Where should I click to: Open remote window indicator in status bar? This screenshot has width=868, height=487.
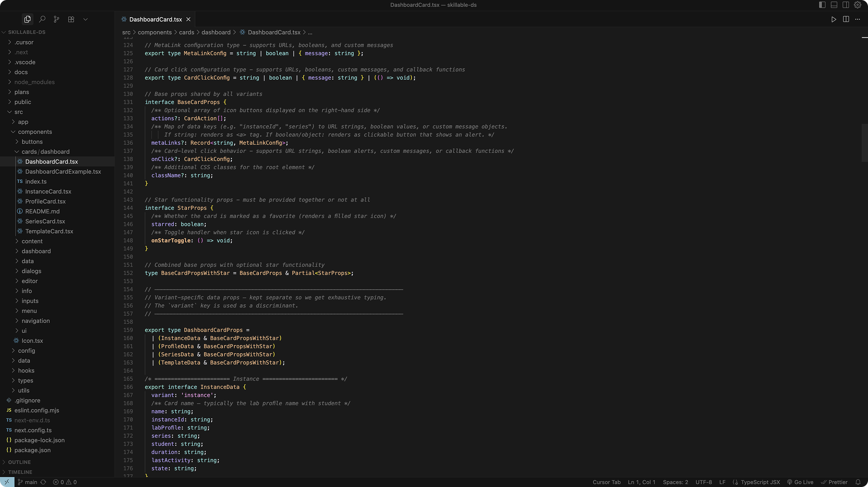pyautogui.click(x=7, y=482)
